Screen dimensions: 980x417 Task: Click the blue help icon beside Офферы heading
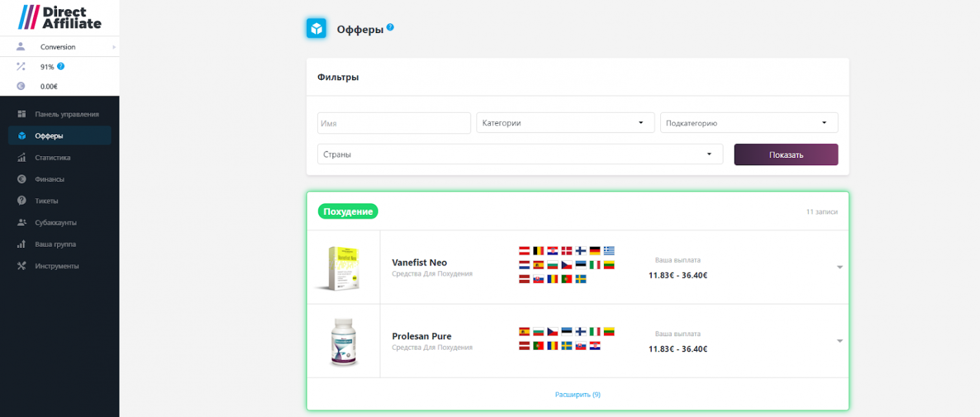point(390,28)
